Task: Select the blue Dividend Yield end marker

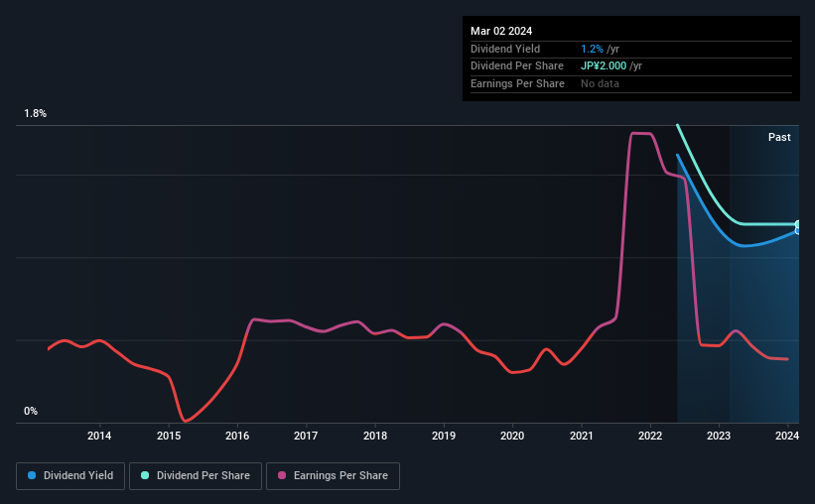Action: click(798, 231)
